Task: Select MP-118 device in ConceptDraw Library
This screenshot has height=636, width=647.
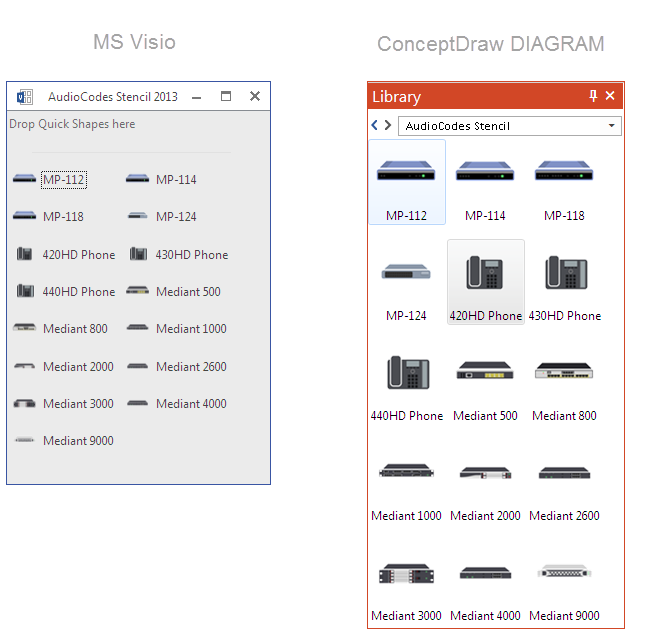Action: (x=564, y=171)
